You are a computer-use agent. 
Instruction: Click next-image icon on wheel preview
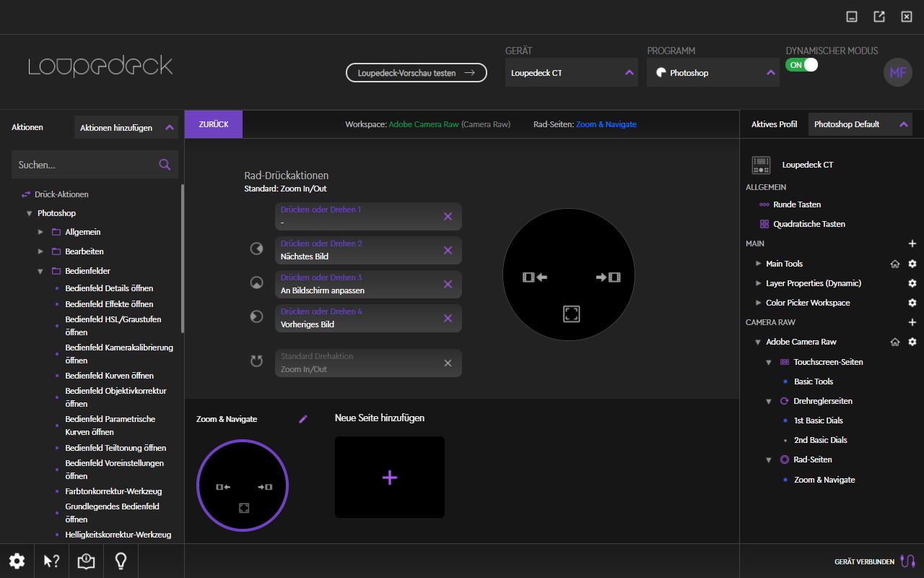608,277
